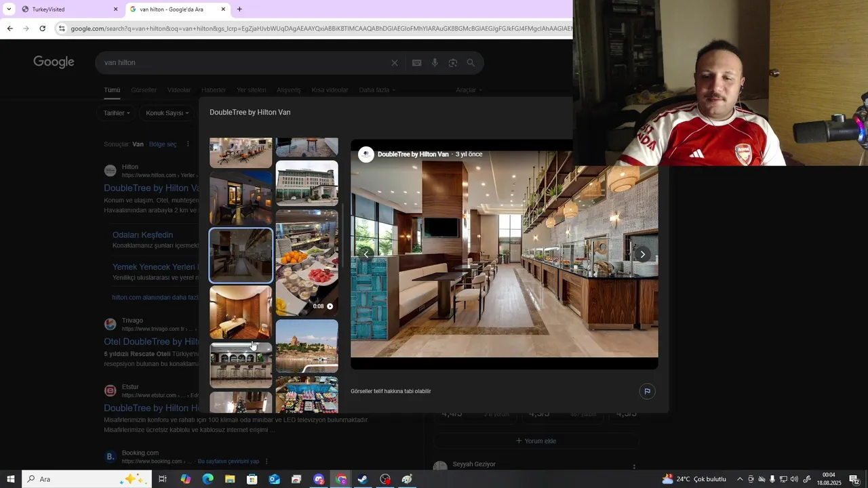This screenshot has height=488, width=868.
Task: Switch to the Haberler search tab
Action: coord(214,90)
